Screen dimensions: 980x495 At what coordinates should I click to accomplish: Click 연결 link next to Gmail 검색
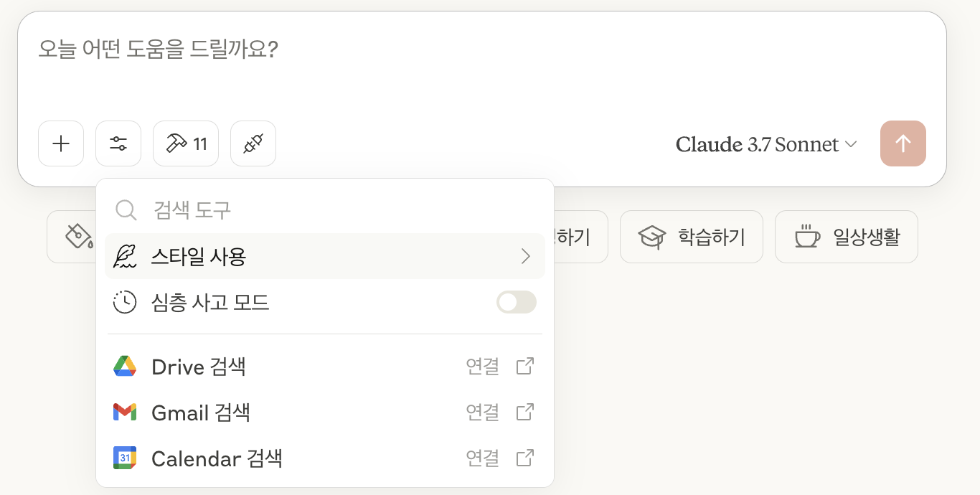pos(482,412)
